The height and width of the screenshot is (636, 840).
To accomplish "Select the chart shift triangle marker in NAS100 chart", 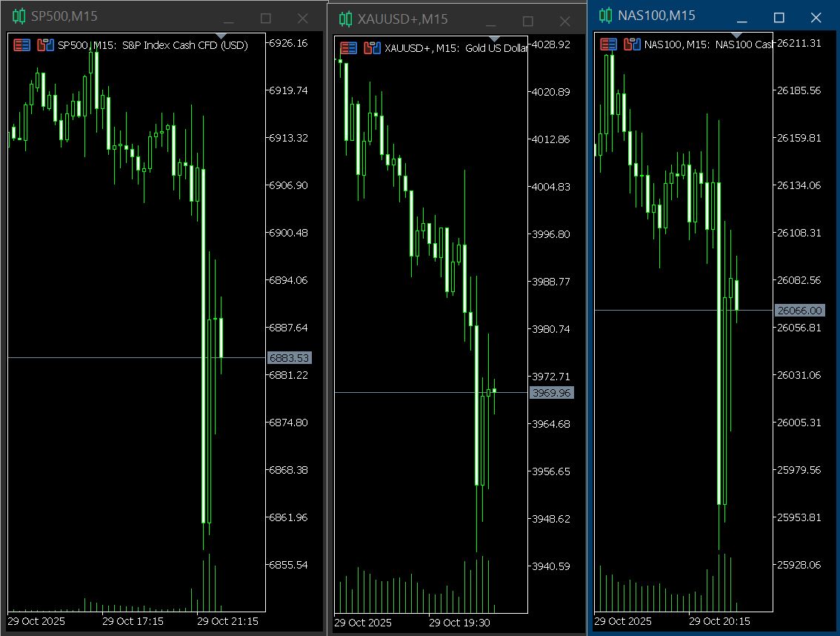I will pyautogui.click(x=736, y=35).
